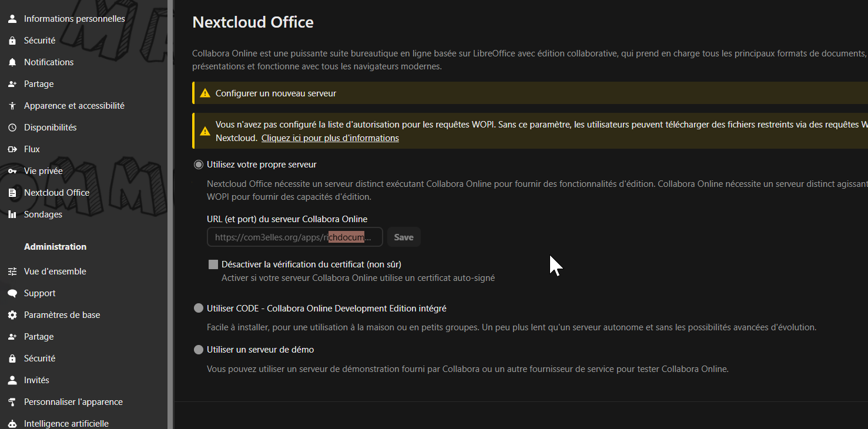Click the key icon for Vie privée
Screen dimensions: 868x429
point(12,171)
